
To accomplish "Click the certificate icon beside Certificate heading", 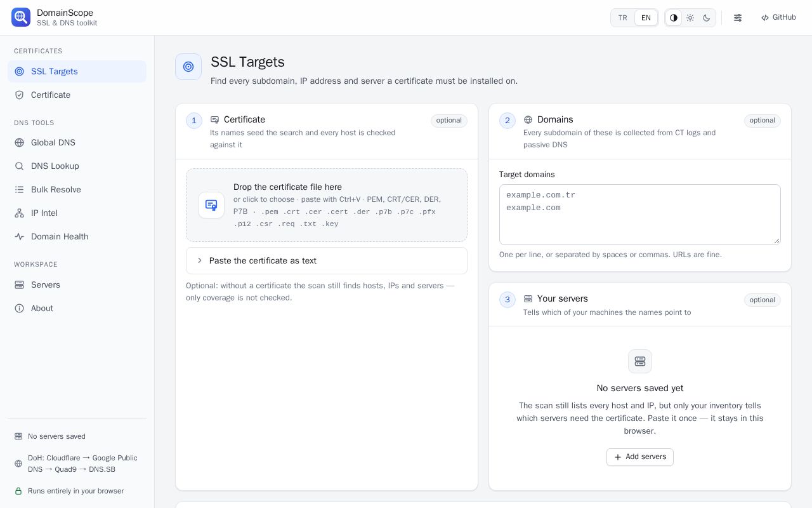I will click(x=214, y=119).
